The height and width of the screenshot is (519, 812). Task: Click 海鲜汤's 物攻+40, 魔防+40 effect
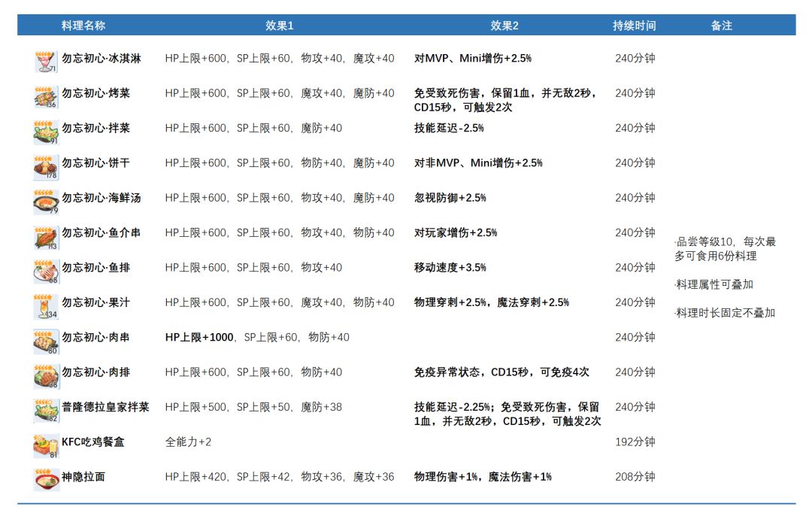[347, 198]
